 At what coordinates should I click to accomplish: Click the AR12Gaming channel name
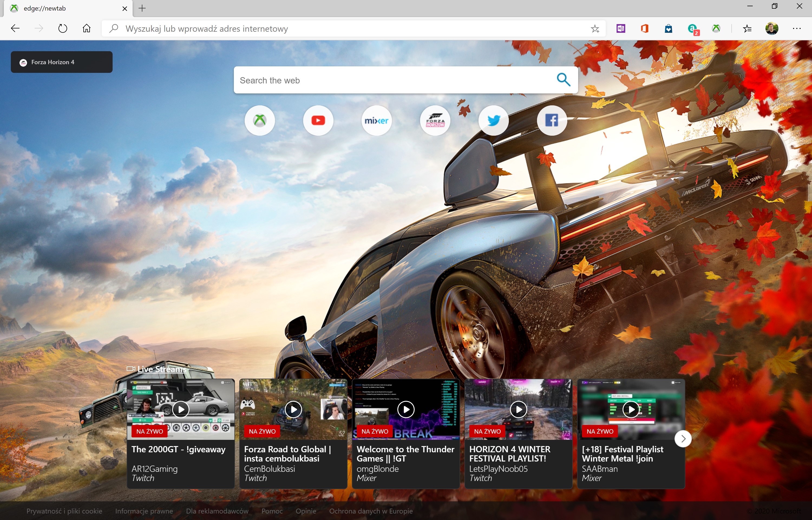click(x=155, y=469)
